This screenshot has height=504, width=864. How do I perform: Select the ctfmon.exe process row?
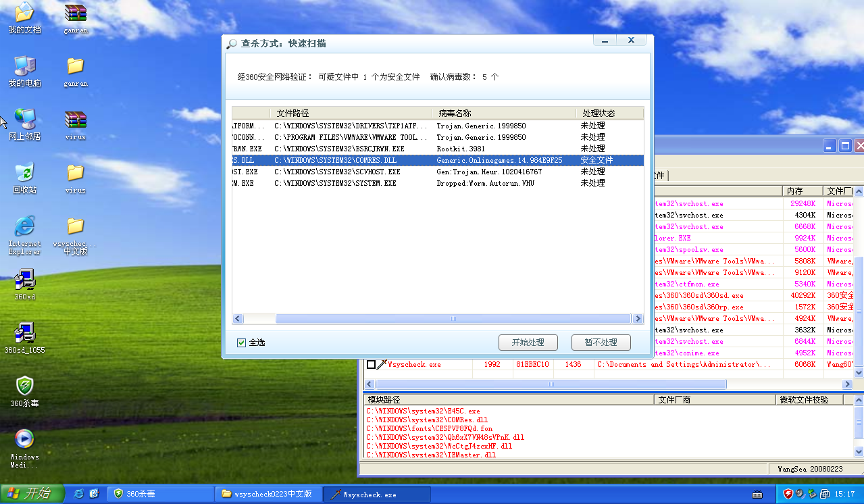pyautogui.click(x=753, y=284)
